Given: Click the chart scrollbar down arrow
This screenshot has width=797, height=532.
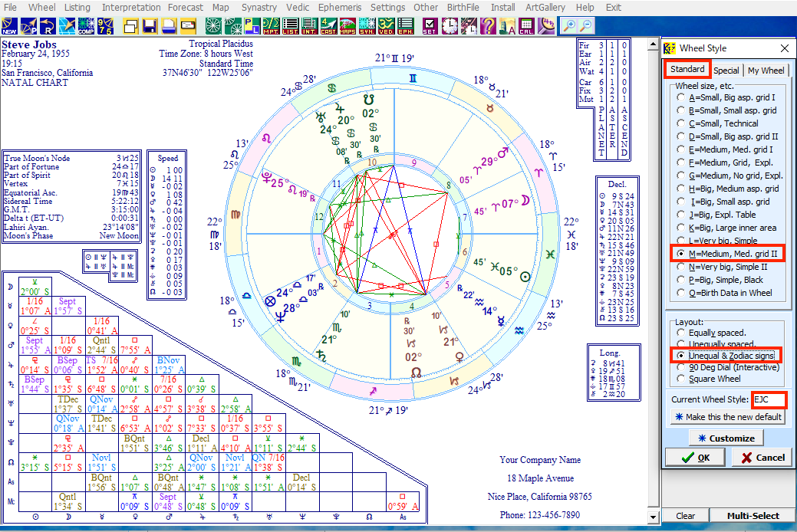Looking at the screenshot, I should pos(654,517).
